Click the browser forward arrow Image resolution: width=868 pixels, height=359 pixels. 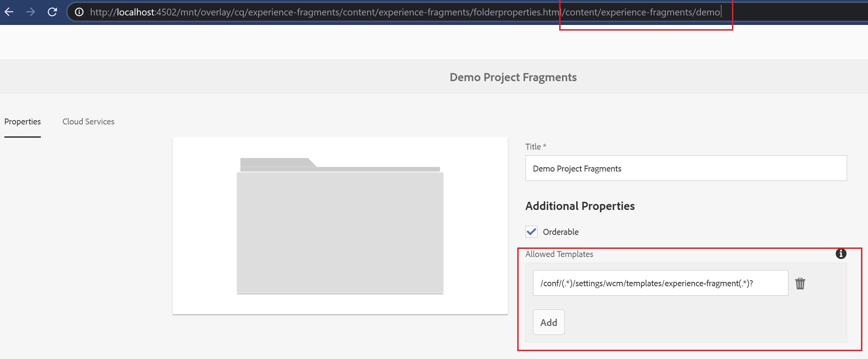click(x=31, y=12)
